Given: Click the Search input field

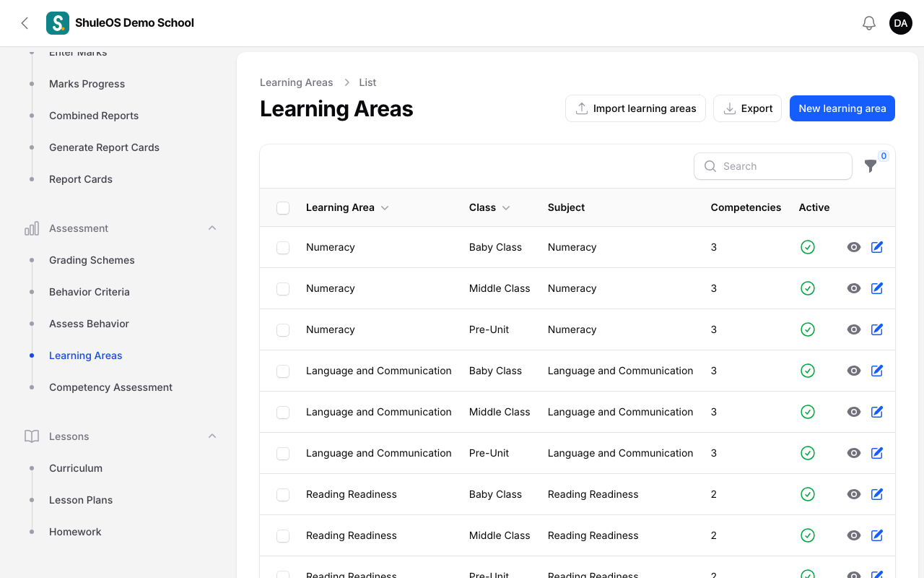Looking at the screenshot, I should tap(773, 166).
